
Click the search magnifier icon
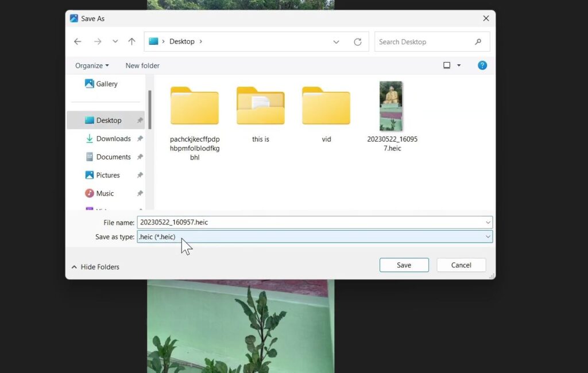coord(478,42)
